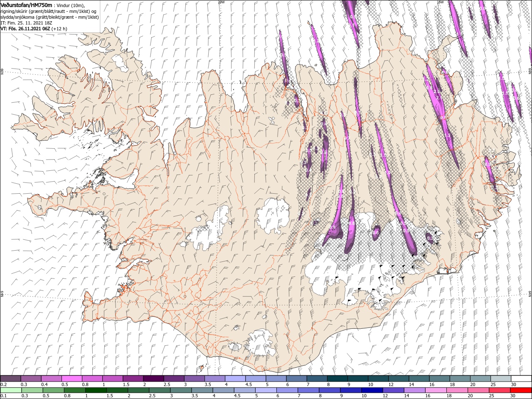Select the light blue 4–4.5 top legend swatch
Screen dimensions: 532x399
pyautogui.click(x=235, y=379)
